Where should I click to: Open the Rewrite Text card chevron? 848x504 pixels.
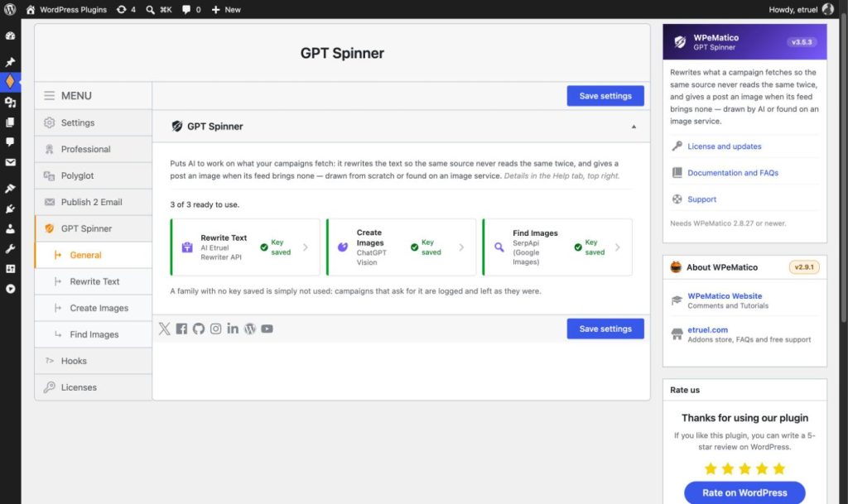[x=306, y=247]
